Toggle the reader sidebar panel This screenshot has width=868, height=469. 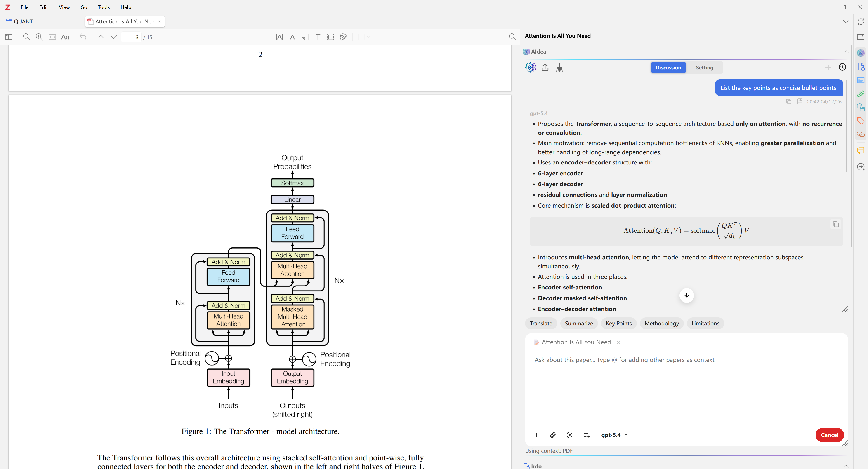click(x=9, y=37)
